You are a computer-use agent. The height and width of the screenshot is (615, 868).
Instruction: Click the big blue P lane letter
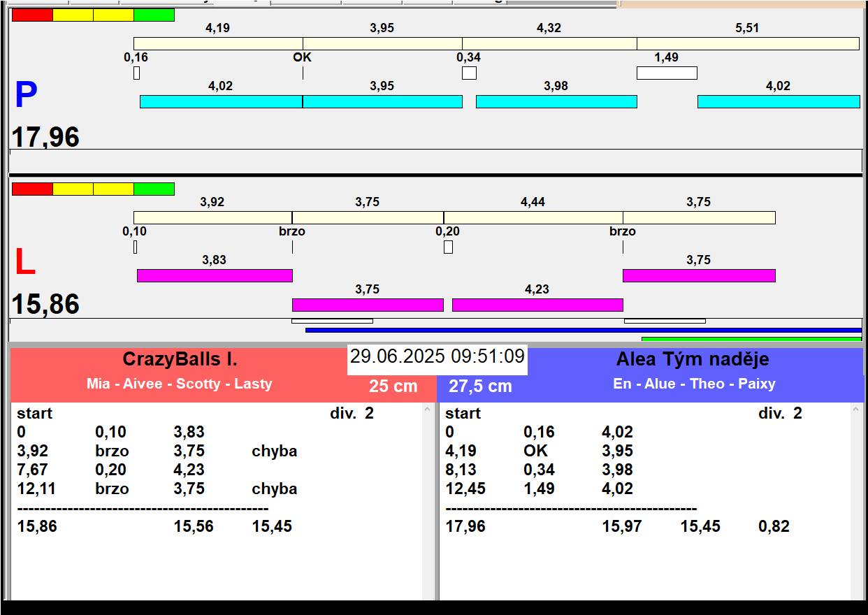(26, 96)
